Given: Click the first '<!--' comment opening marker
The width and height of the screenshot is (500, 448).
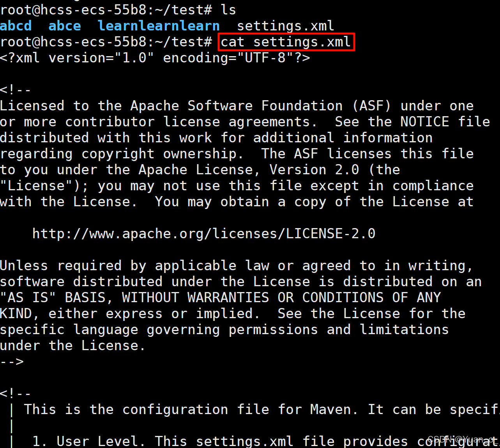Looking at the screenshot, I should coord(16,90).
